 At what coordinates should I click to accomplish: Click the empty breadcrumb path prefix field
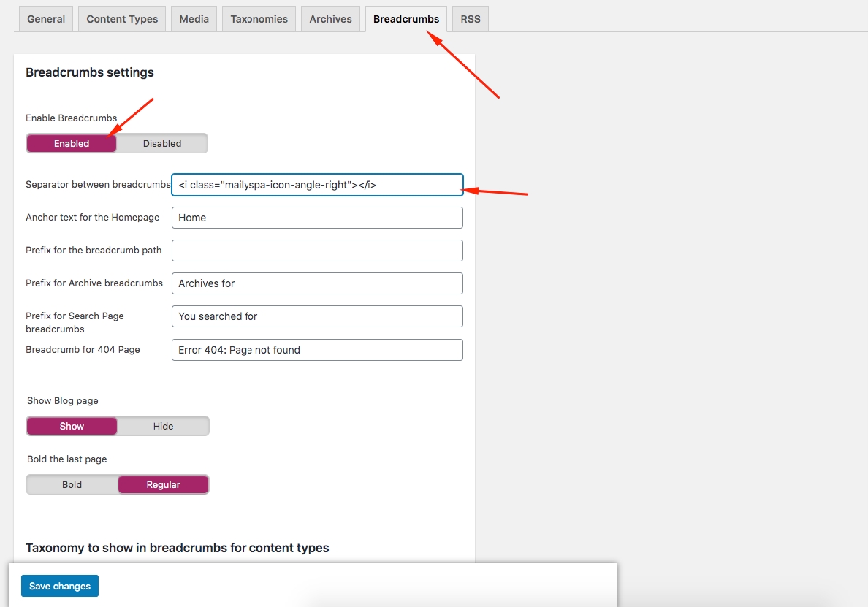click(317, 251)
